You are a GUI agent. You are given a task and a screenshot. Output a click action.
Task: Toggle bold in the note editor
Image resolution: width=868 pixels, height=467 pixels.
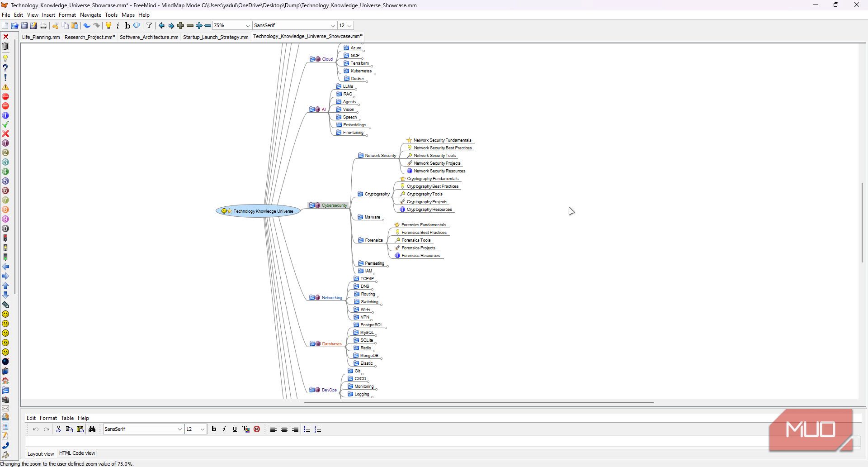(x=214, y=429)
